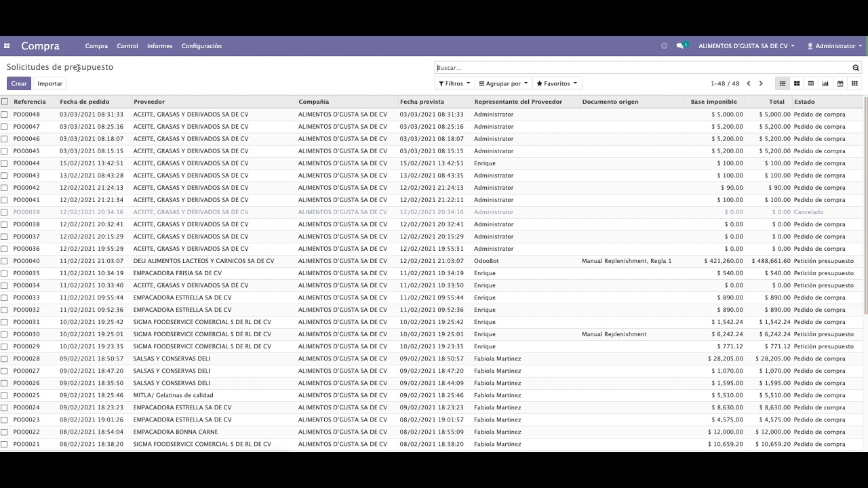Open the conversations chat icon
This screenshot has height=488, width=868.
coord(682,46)
